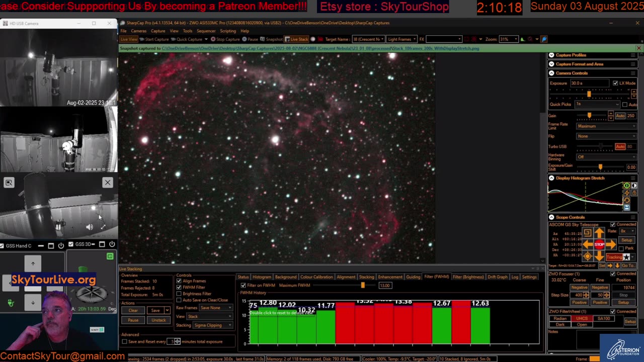Click the telescope Go To button
The width and height of the screenshot is (644, 362).
(628, 265)
